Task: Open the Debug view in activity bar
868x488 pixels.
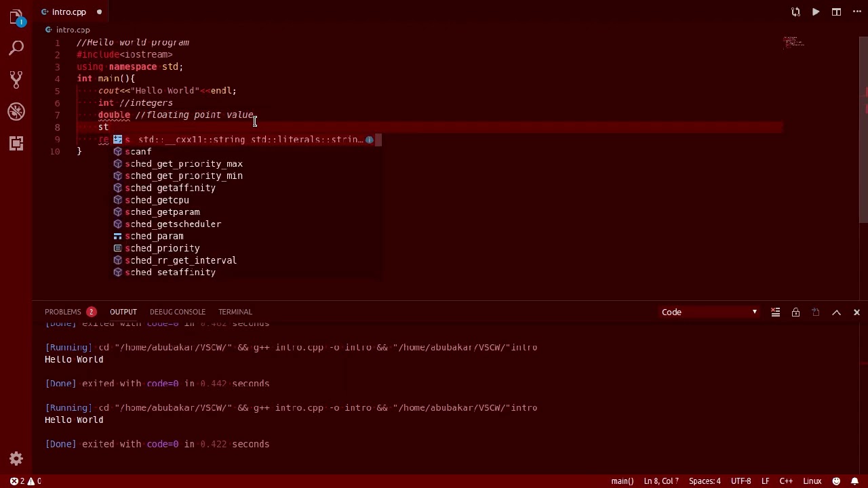Action: click(16, 111)
